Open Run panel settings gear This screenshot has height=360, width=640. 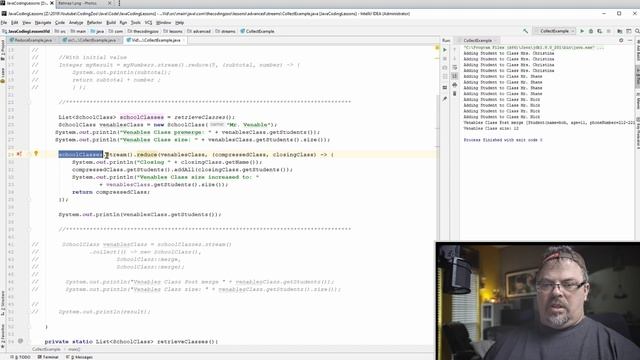[621, 40]
